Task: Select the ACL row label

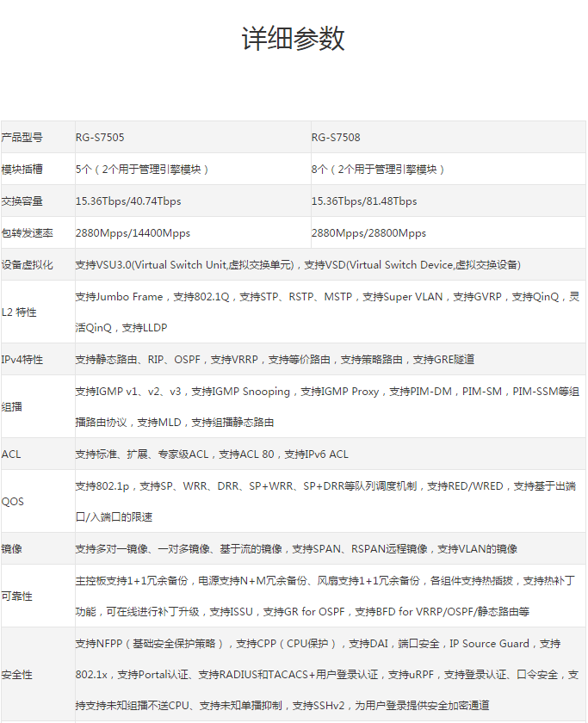Action: (11, 454)
